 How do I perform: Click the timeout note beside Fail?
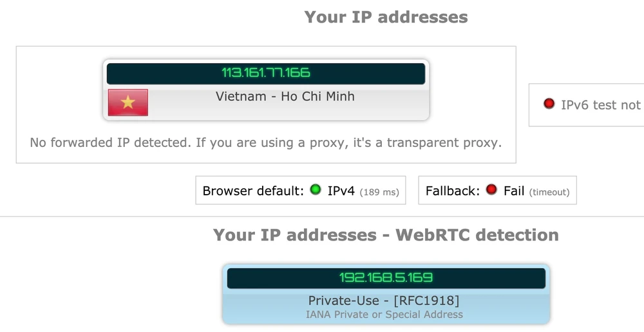point(549,192)
